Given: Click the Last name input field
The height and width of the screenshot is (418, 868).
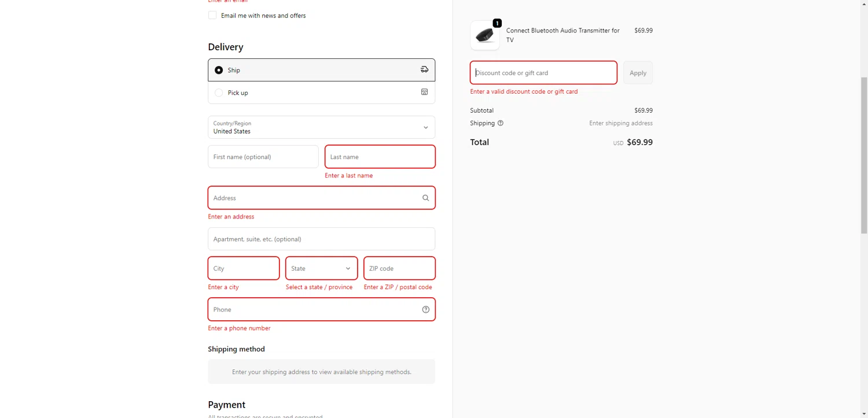Looking at the screenshot, I should coord(380,157).
